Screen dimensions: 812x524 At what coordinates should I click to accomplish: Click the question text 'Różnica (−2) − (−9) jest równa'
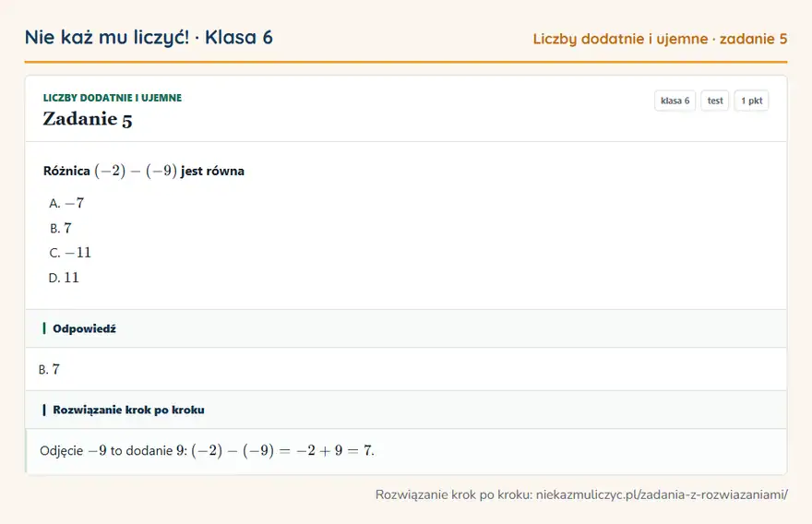click(x=143, y=171)
